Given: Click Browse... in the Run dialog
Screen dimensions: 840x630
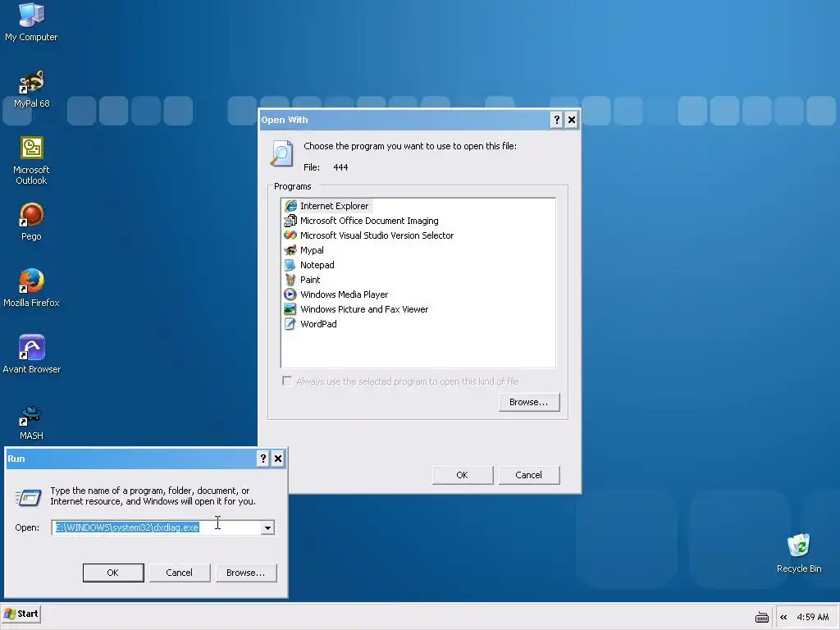Looking at the screenshot, I should click(x=246, y=573).
